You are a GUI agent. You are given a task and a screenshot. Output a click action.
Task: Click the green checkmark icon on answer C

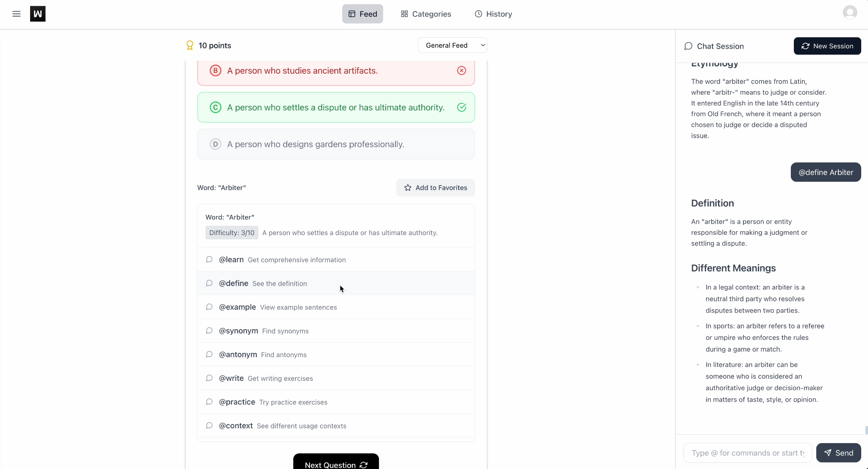(x=462, y=108)
